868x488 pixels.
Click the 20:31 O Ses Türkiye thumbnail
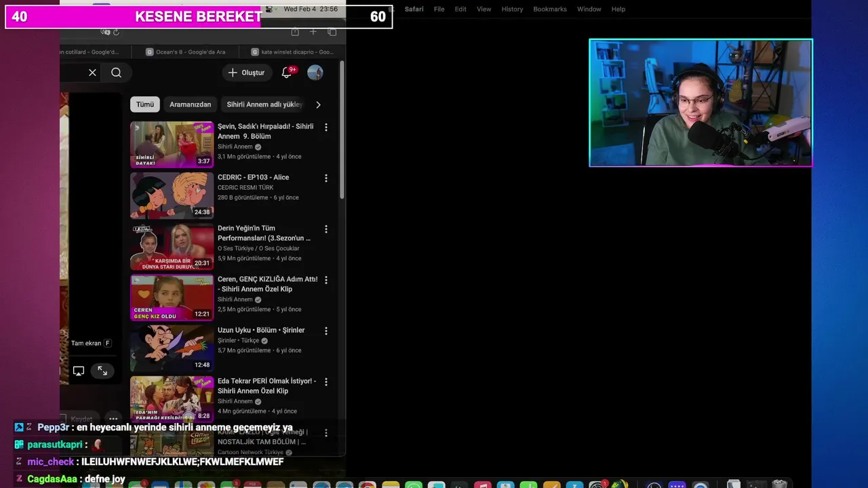172,246
